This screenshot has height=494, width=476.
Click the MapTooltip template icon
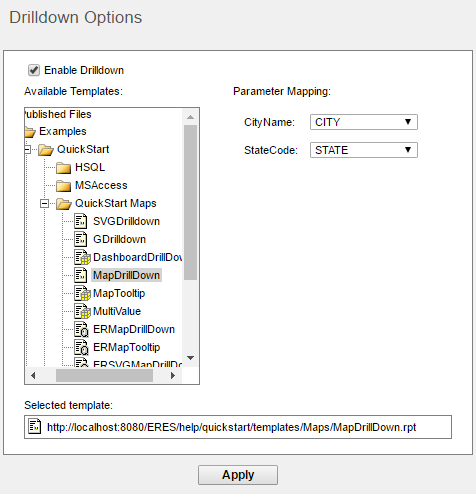pos(82,293)
